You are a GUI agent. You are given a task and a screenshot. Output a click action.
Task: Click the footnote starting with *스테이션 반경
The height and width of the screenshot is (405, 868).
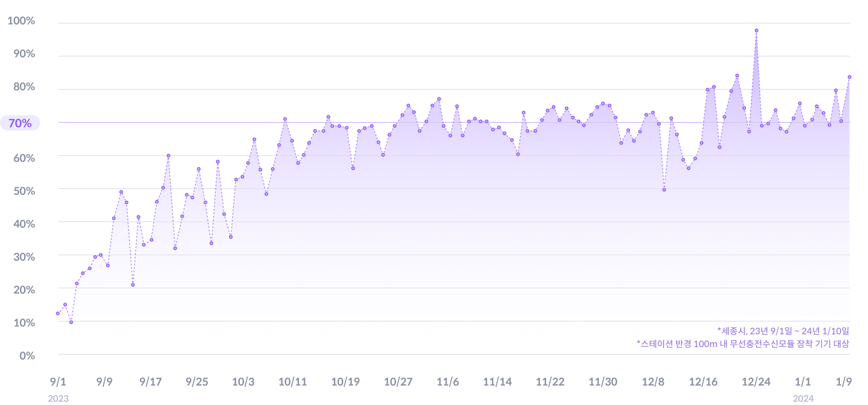click(743, 344)
